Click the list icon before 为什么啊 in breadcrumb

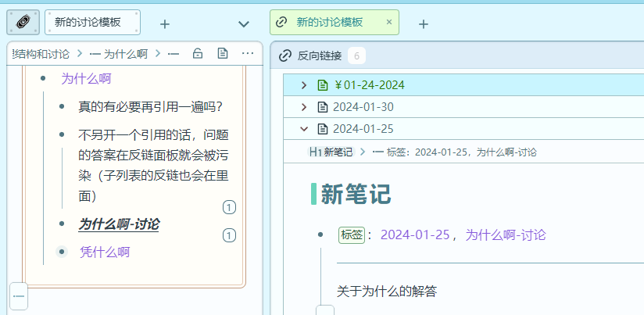pyautogui.click(x=95, y=54)
